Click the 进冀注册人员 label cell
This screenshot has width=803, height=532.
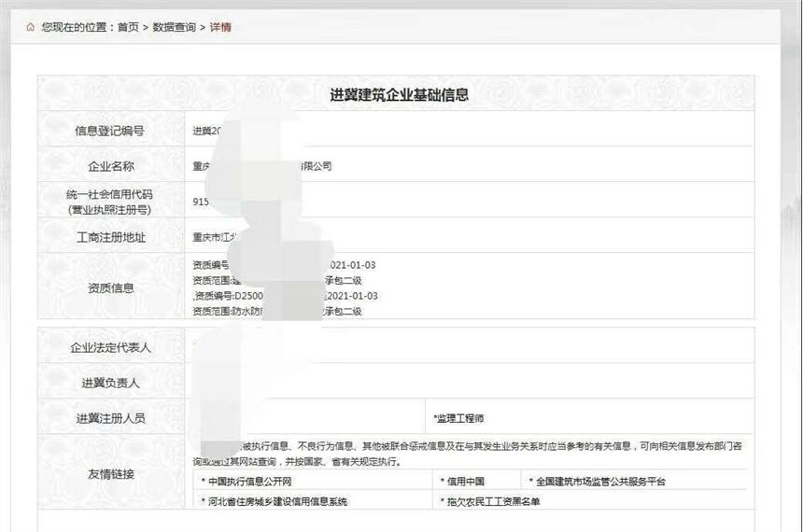click(110, 418)
